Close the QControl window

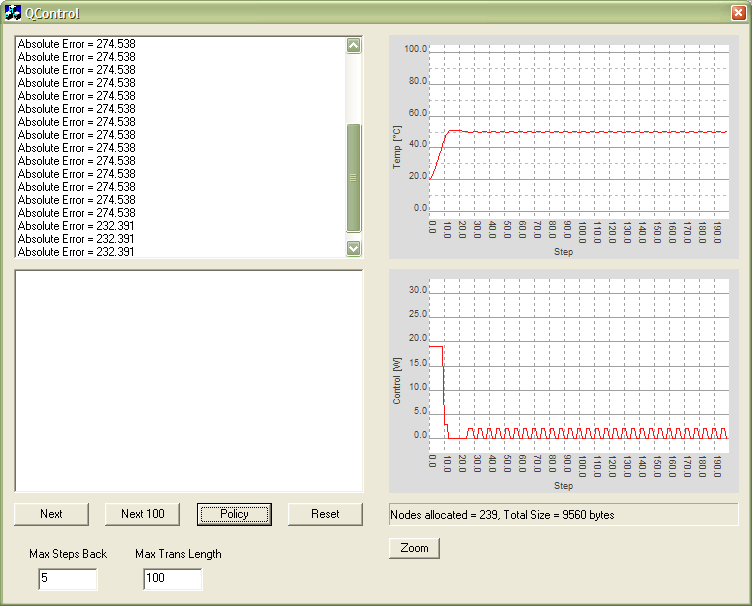tap(739, 13)
